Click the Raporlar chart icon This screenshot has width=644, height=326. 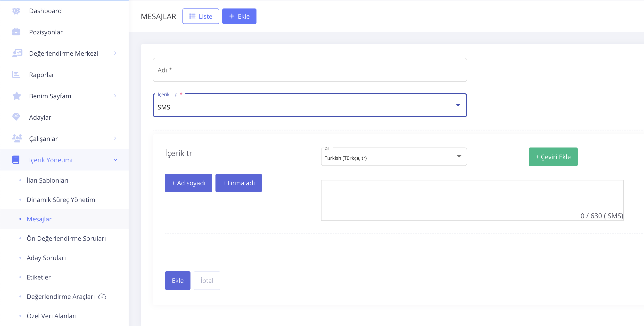tap(16, 75)
